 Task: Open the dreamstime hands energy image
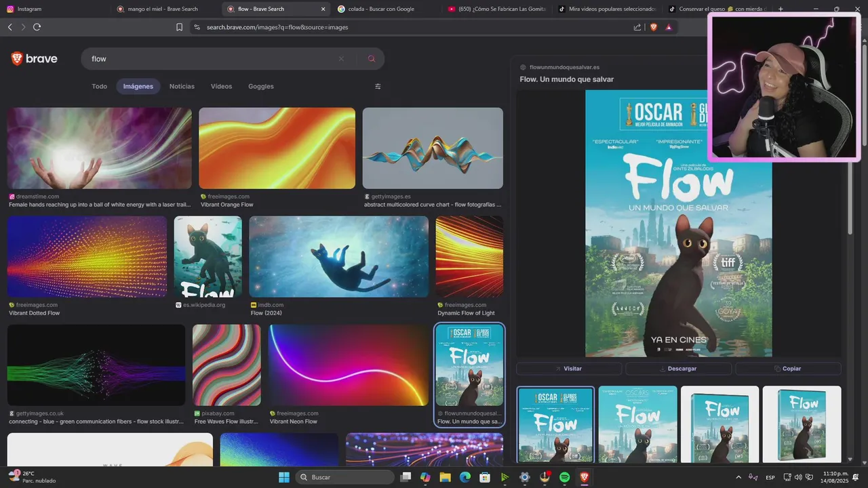(x=99, y=148)
